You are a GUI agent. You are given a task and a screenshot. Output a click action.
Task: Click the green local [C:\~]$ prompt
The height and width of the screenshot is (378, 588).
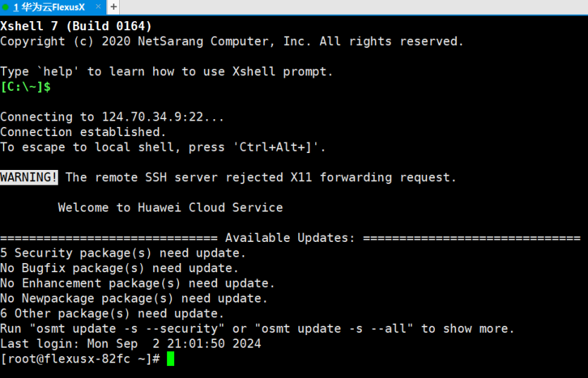(25, 87)
